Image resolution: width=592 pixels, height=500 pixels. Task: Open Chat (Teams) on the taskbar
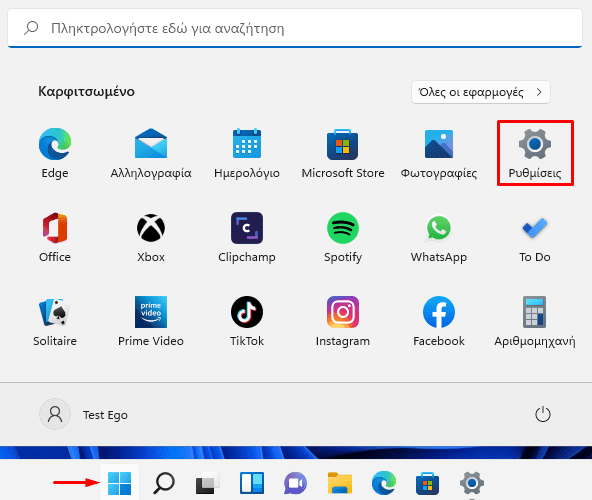[296, 483]
